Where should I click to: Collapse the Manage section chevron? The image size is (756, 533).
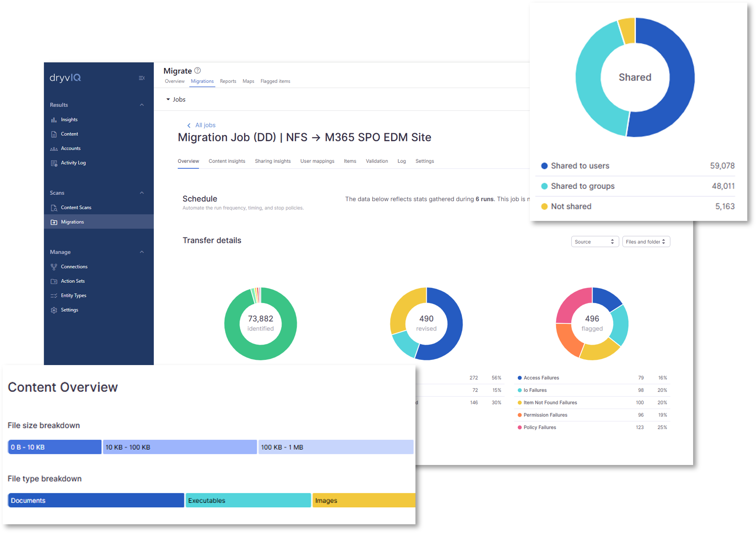[x=142, y=252]
